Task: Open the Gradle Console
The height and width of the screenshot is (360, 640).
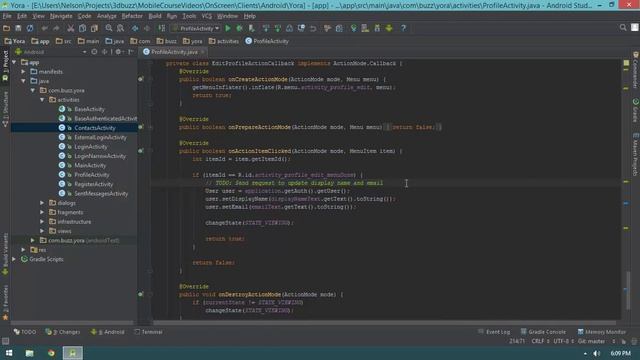Action: point(543,332)
